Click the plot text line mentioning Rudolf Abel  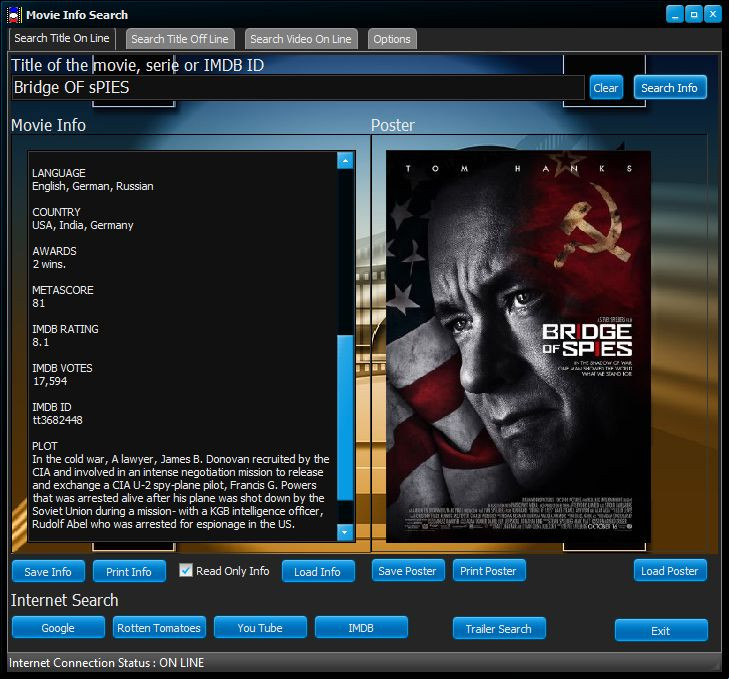(163, 524)
